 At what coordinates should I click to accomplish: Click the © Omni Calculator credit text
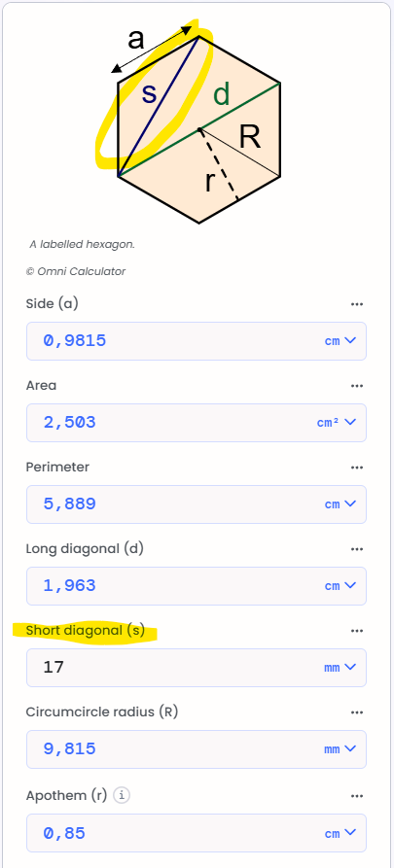(x=75, y=271)
